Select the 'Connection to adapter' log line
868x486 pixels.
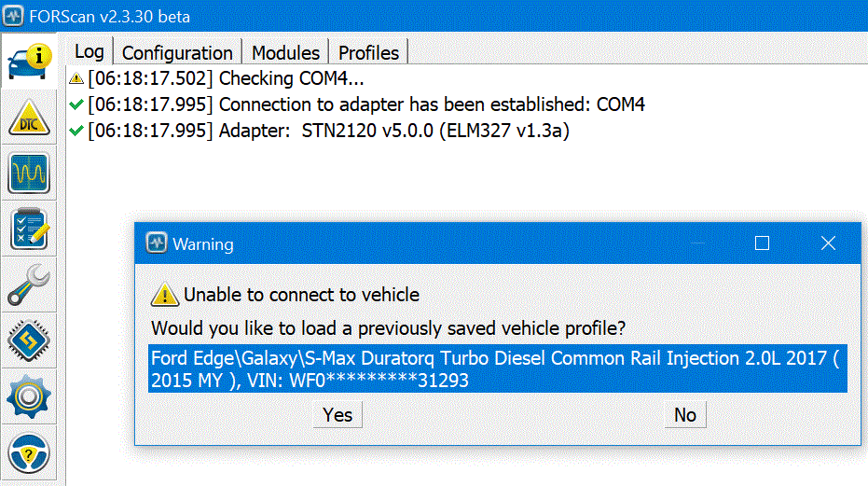pos(365,104)
